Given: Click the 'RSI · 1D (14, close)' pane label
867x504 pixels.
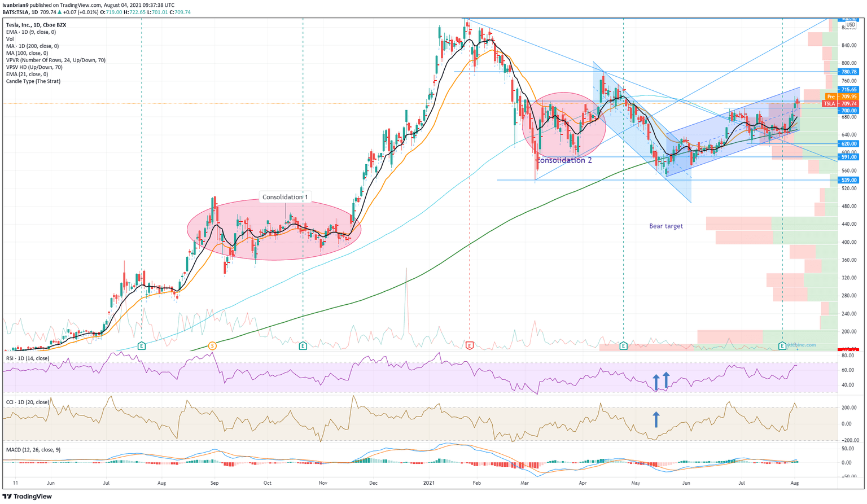Looking at the screenshot, I should (28, 358).
